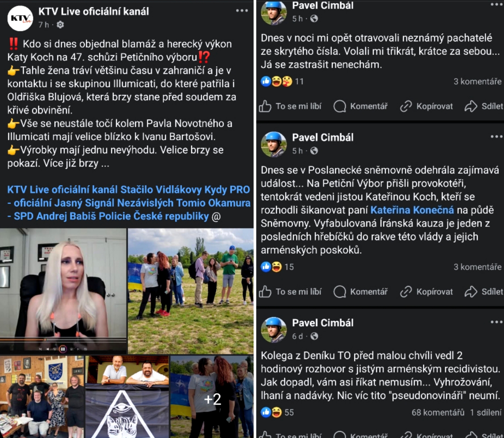Open options menu of Deník TO post
This screenshot has width=504, height=438.
point(496,322)
